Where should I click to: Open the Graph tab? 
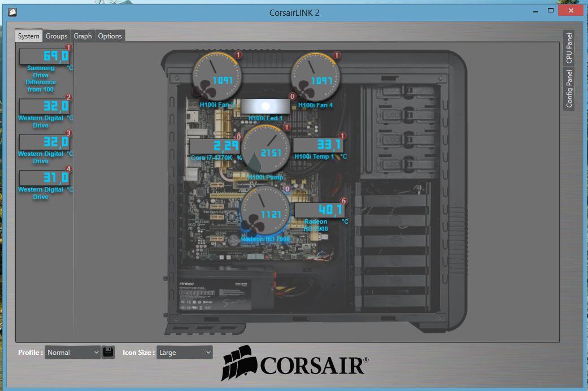82,36
